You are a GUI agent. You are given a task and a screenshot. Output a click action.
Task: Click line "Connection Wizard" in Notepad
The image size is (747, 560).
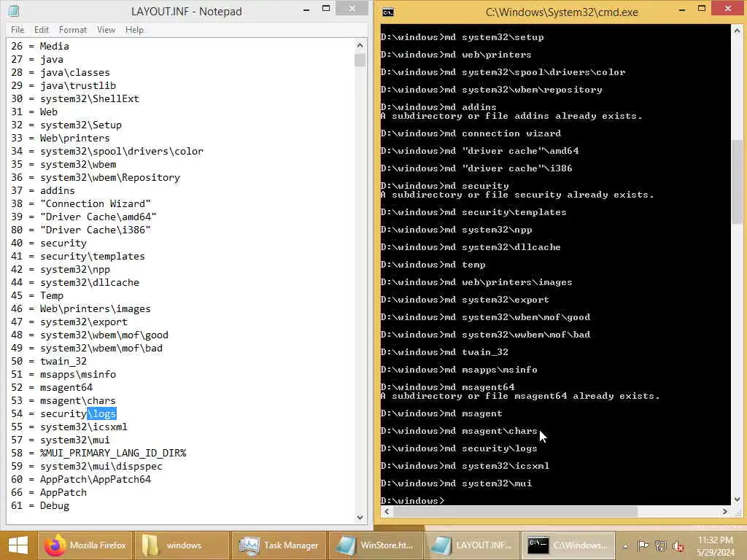[x=80, y=204]
